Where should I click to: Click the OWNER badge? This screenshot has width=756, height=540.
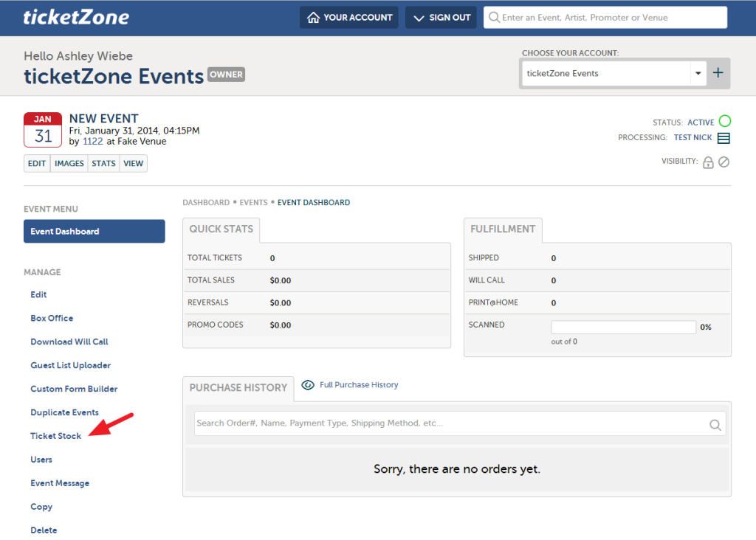tap(226, 75)
